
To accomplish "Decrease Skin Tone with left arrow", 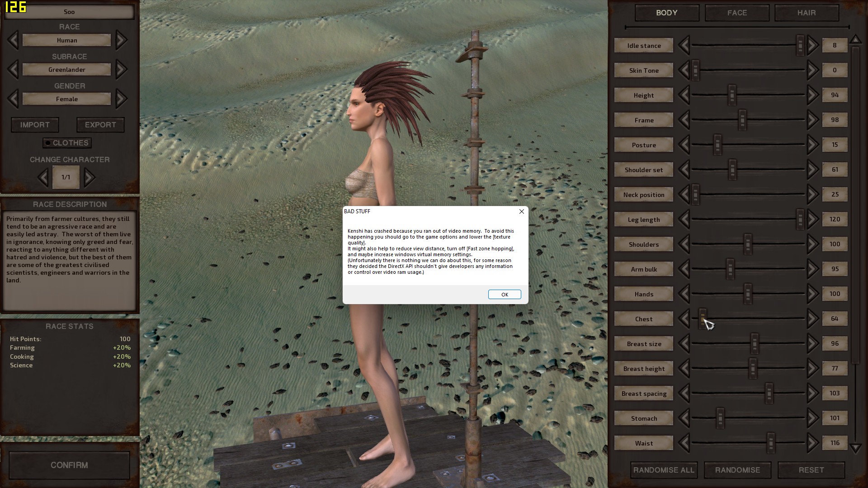I will tap(684, 70).
